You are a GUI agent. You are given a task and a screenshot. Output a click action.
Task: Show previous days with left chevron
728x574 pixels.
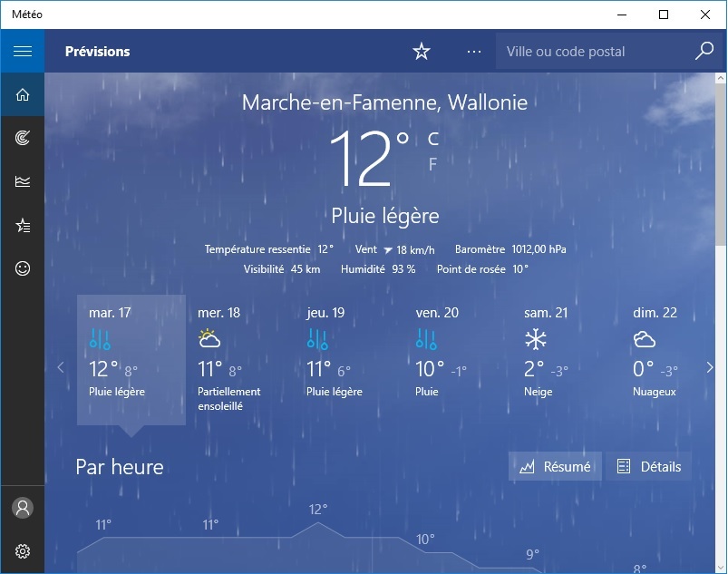pos(61,367)
